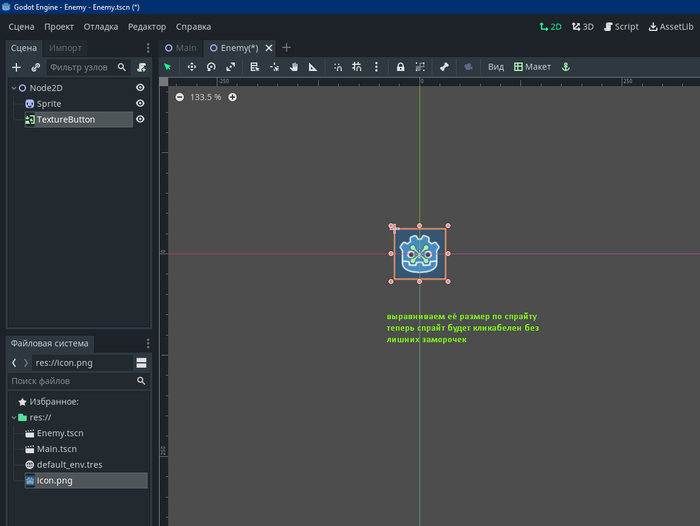Collapse the Node2D tree node

click(13, 88)
